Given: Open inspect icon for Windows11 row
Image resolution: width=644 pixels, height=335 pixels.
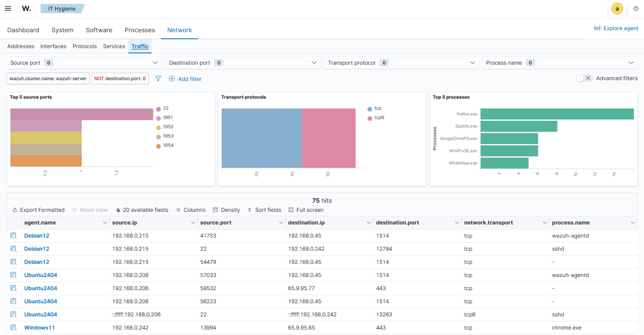Looking at the screenshot, I should click(14, 328).
